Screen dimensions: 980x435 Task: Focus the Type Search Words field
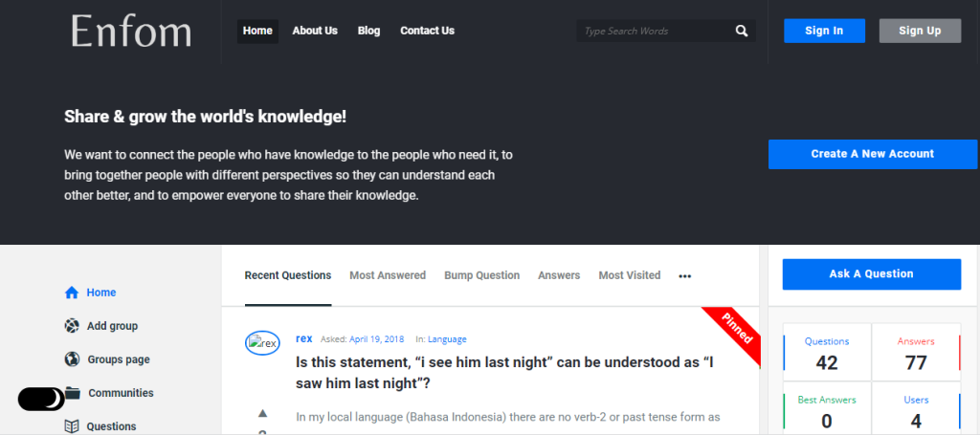pyautogui.click(x=655, y=32)
